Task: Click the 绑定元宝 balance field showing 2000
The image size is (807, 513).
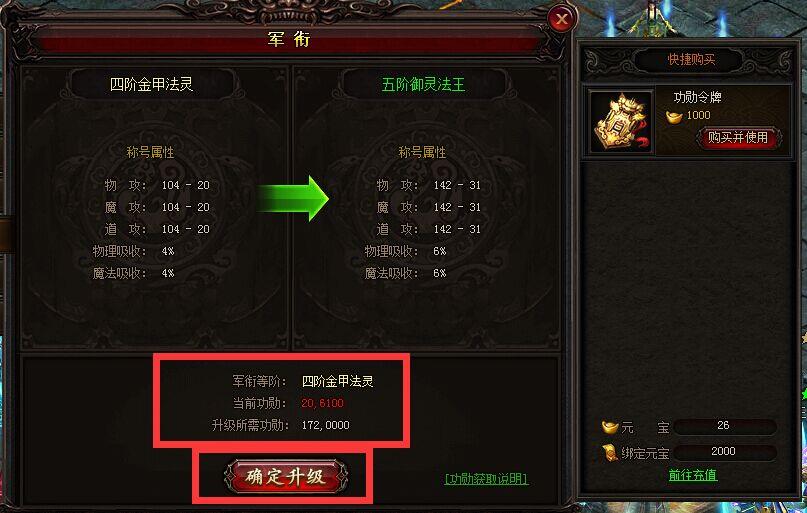Action: (x=724, y=452)
